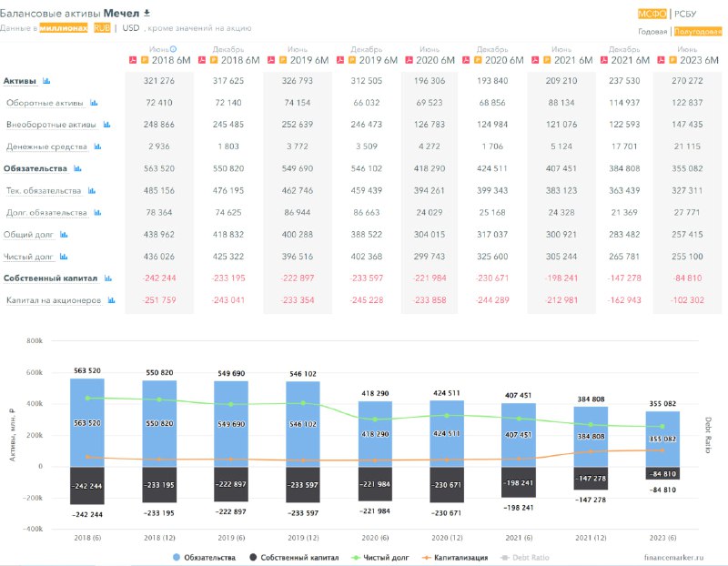Toggle Собственный капитал series in chart legend

pyautogui.click(x=294, y=557)
